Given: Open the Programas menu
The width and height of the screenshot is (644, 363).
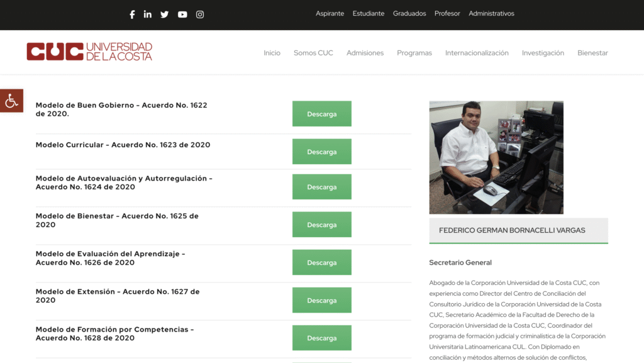Looking at the screenshot, I should click(x=414, y=53).
